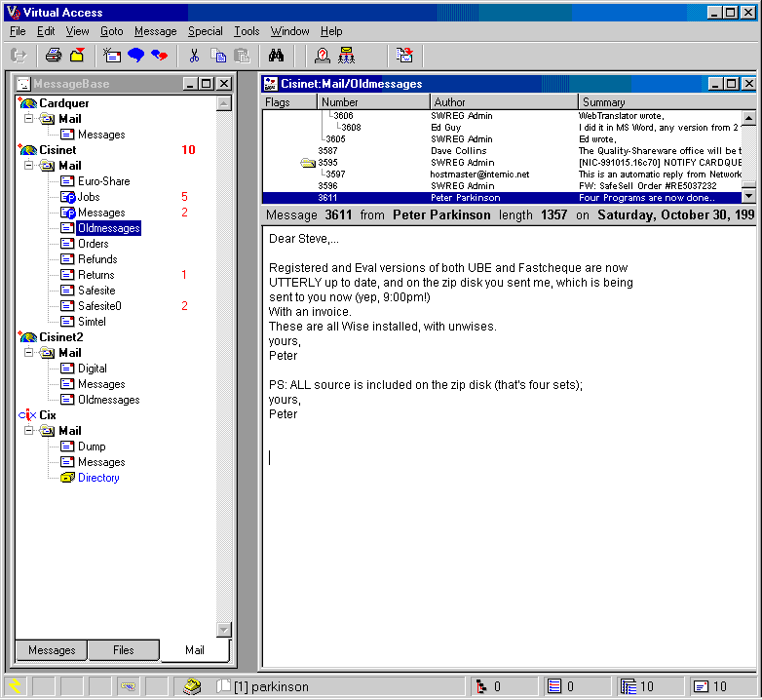Click the yellow folder toolbar icon
Image resolution: width=762 pixels, height=700 pixels.
[x=78, y=56]
